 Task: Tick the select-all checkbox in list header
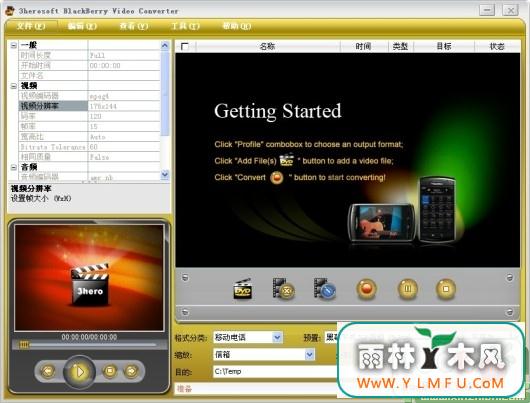point(185,46)
